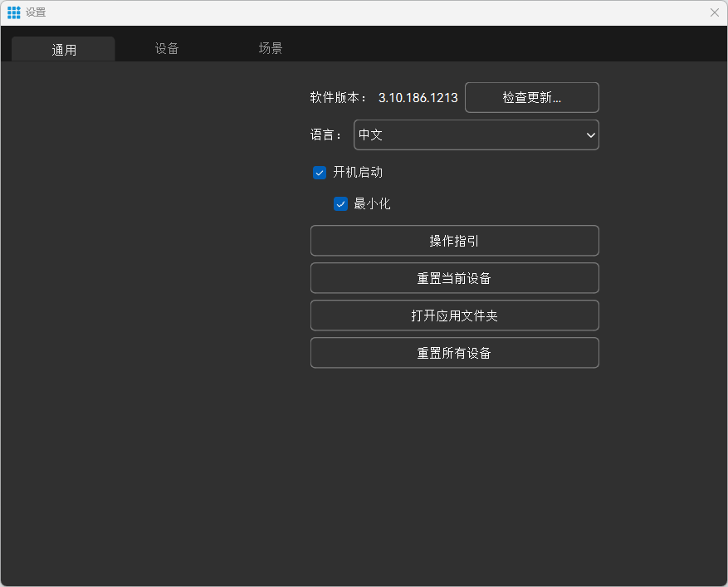This screenshot has width=728, height=587.
Task: Click the 语言 label
Action: tap(325, 135)
